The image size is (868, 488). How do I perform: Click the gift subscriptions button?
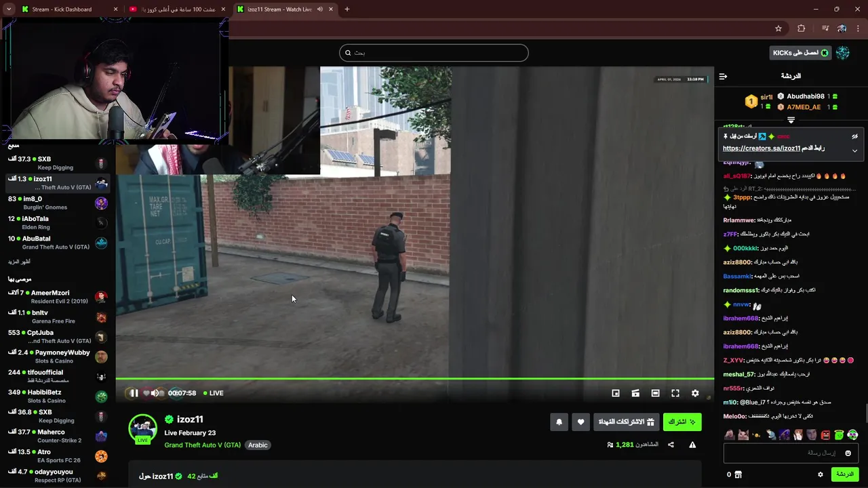coord(626,422)
